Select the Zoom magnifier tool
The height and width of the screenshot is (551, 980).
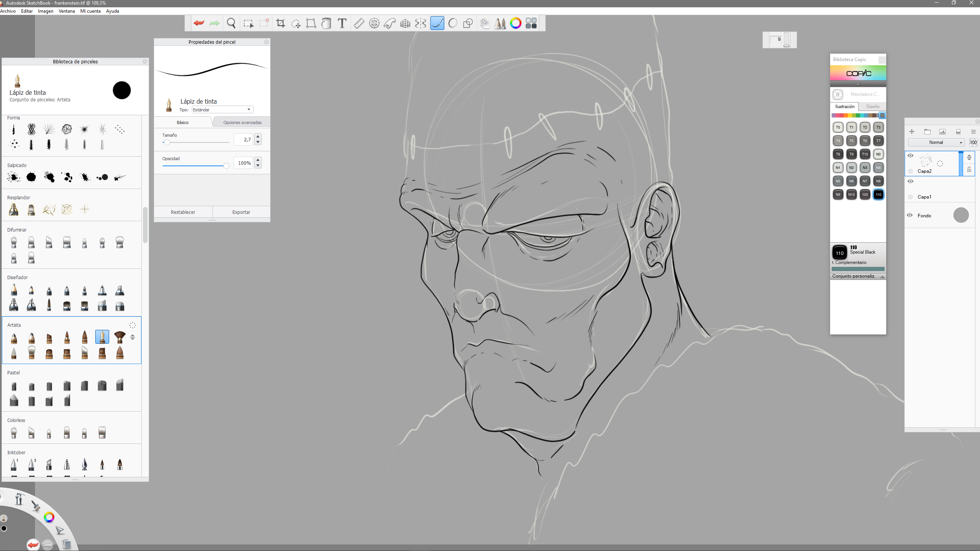pyautogui.click(x=231, y=23)
